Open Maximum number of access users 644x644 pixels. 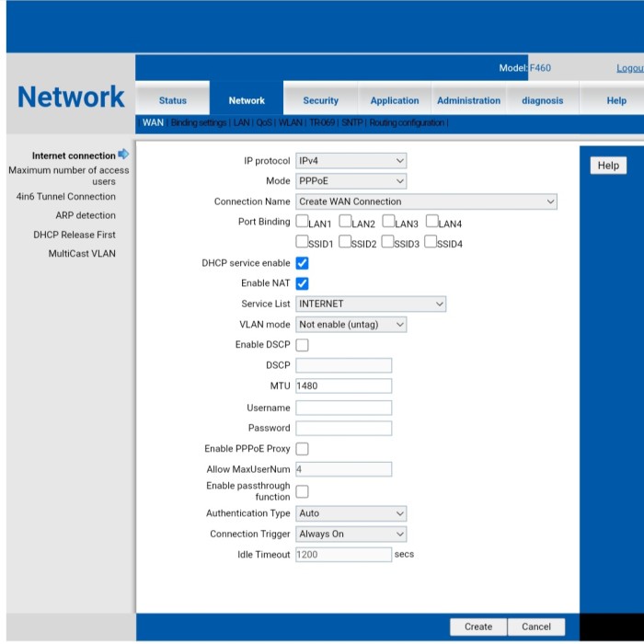tap(69, 176)
